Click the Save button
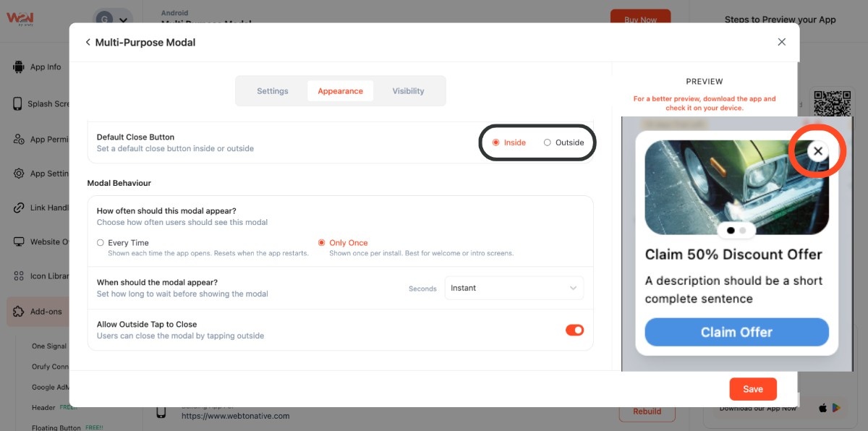This screenshot has width=868, height=431. 752,389
